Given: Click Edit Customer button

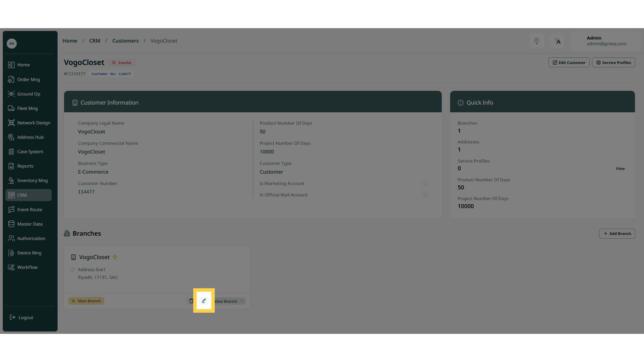Looking at the screenshot, I should [x=569, y=63].
